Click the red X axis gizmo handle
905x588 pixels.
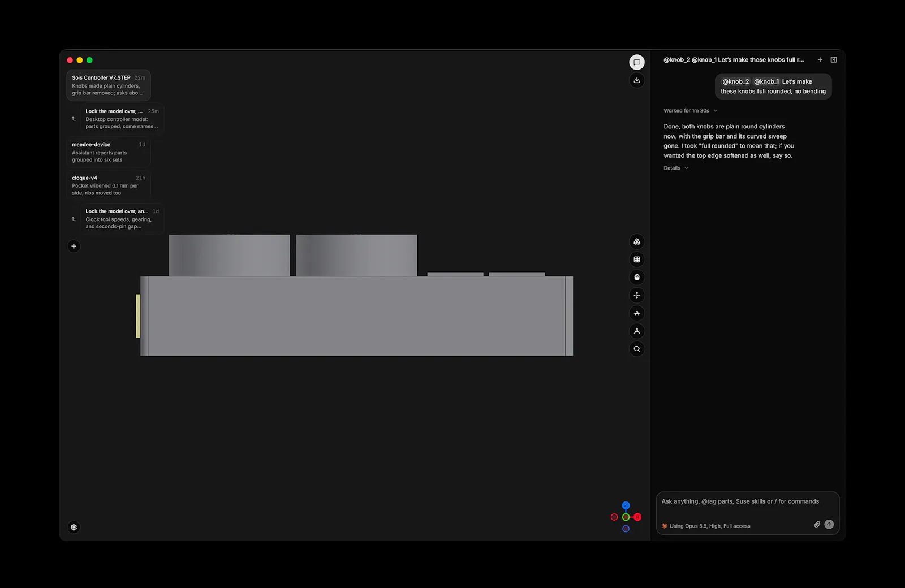tap(637, 517)
